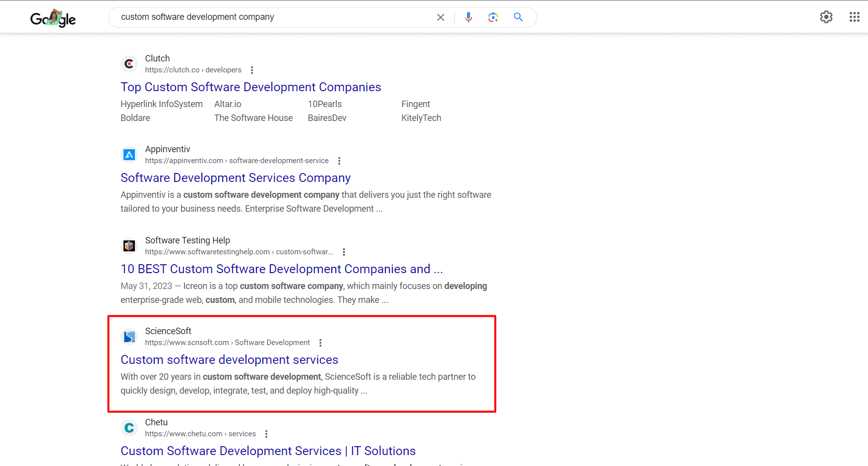The image size is (868, 466).
Task: Open Top Custom Software Development Companies link
Action: click(251, 87)
